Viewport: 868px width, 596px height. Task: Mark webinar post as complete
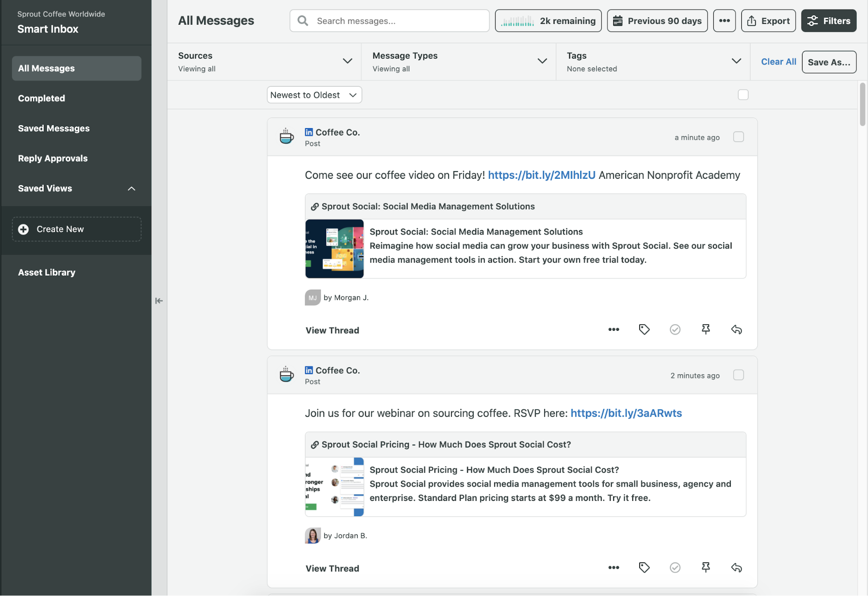(675, 567)
